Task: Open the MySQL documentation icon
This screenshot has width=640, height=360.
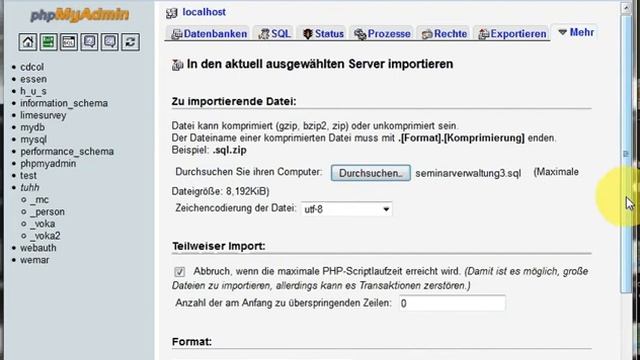Action: coord(110,42)
